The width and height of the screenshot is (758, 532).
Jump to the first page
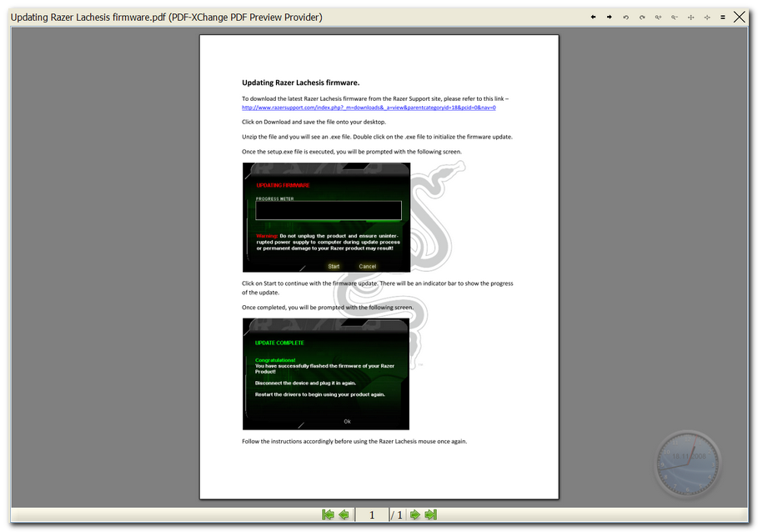(x=328, y=514)
